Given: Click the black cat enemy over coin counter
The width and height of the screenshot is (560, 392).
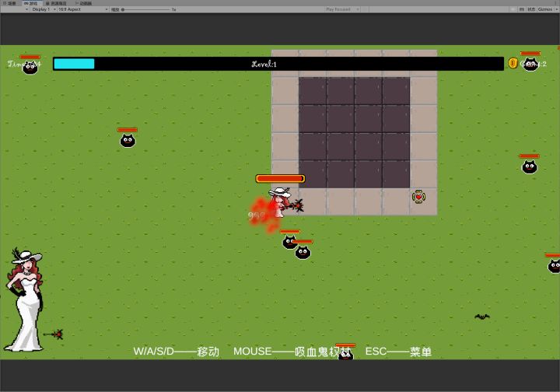Looking at the screenshot, I should (x=530, y=65).
